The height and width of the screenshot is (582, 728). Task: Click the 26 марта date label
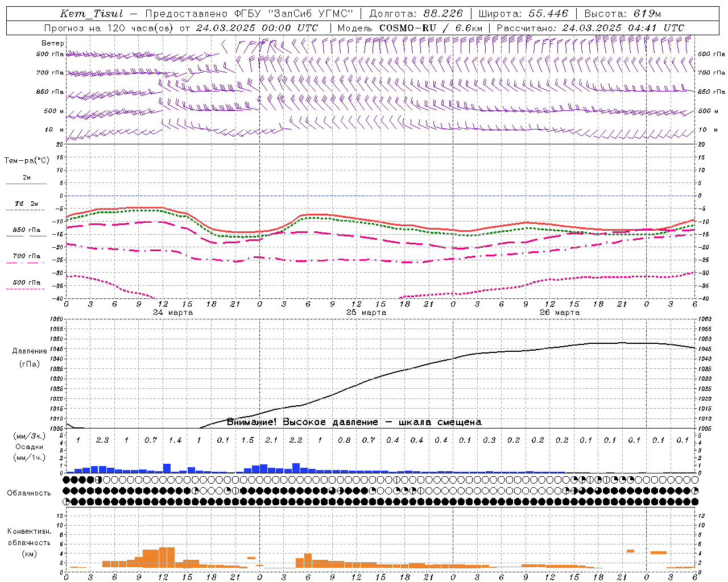[560, 313]
